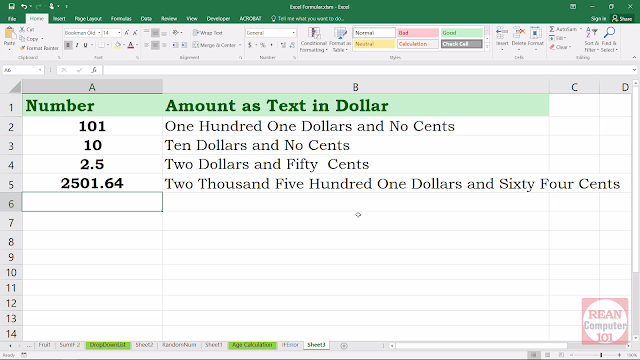The width and height of the screenshot is (640, 360).
Task: Click Merge & Center
Action: coord(214,45)
